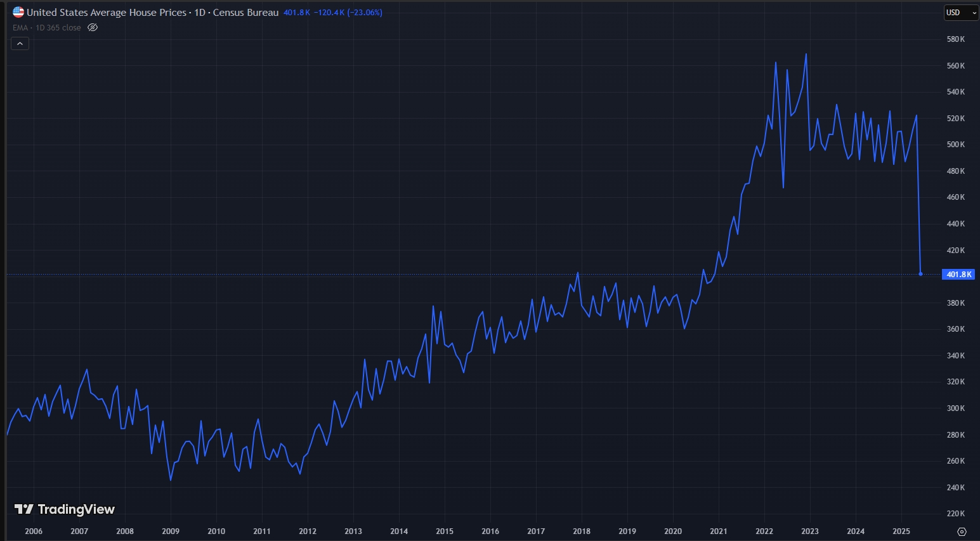
Task: Click the 360K price axis label
Action: click(955, 329)
